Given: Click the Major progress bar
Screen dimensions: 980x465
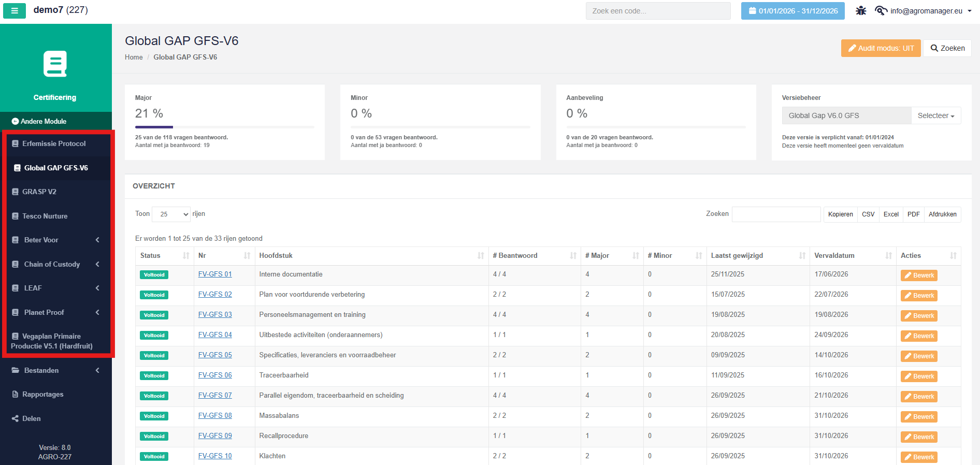Looking at the screenshot, I should (x=225, y=127).
